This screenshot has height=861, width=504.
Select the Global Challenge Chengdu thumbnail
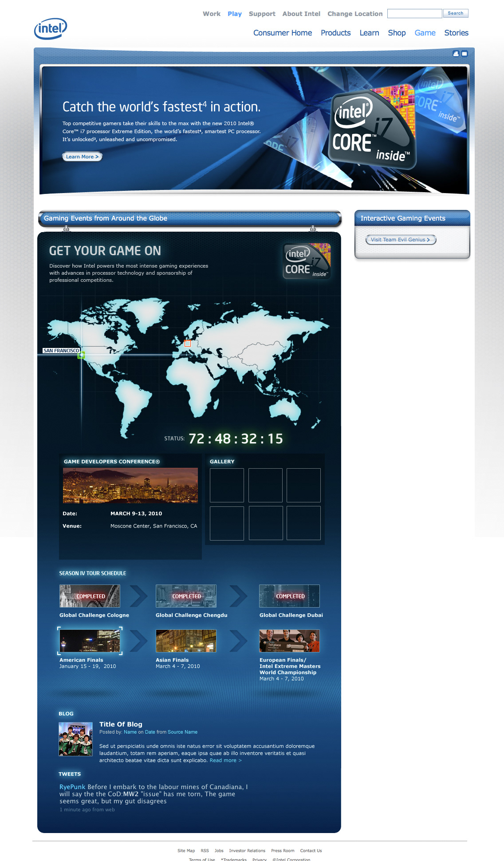pyautogui.click(x=186, y=596)
